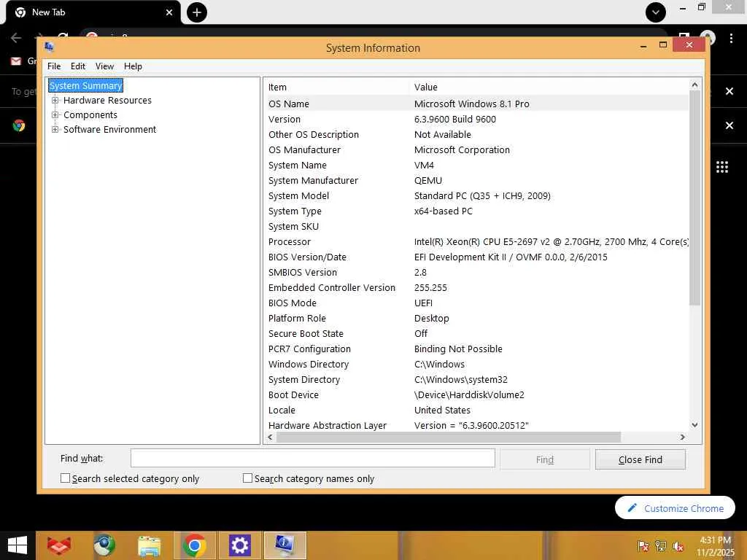Close the Chrome New Tab tab
747x560 pixels.
click(169, 12)
